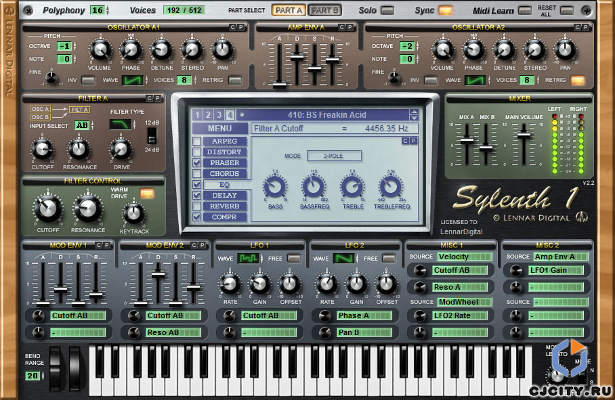Enable the Reverb effect checkbox
The width and height of the screenshot is (615, 400).
click(197, 206)
